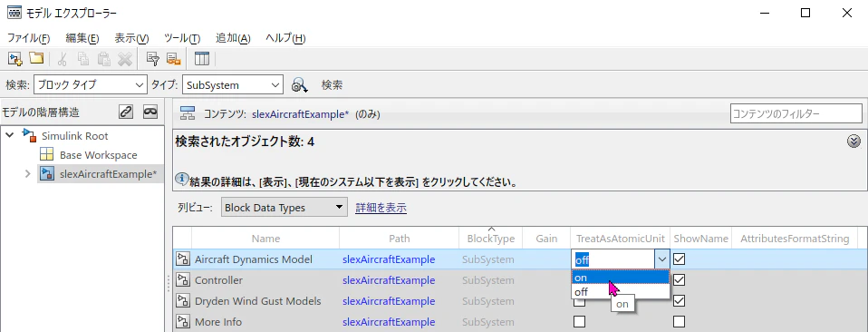Select on in dropdown list
Screen dimensions: 868x332
[621, 278]
